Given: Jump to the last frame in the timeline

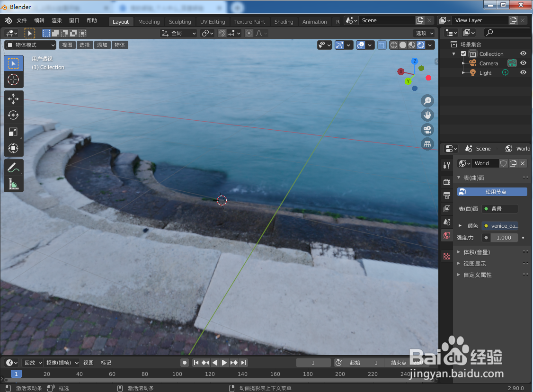Looking at the screenshot, I should point(243,363).
